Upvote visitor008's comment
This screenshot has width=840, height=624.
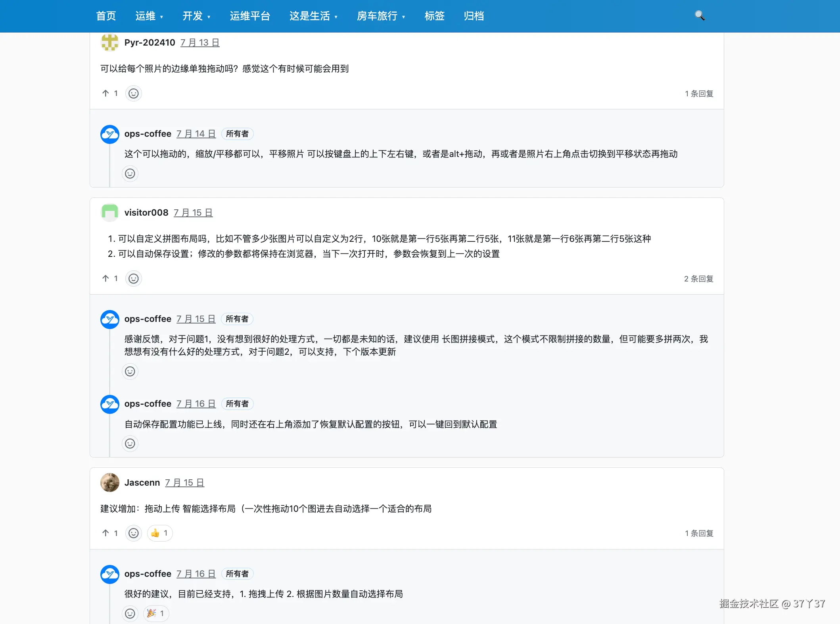pyautogui.click(x=110, y=279)
